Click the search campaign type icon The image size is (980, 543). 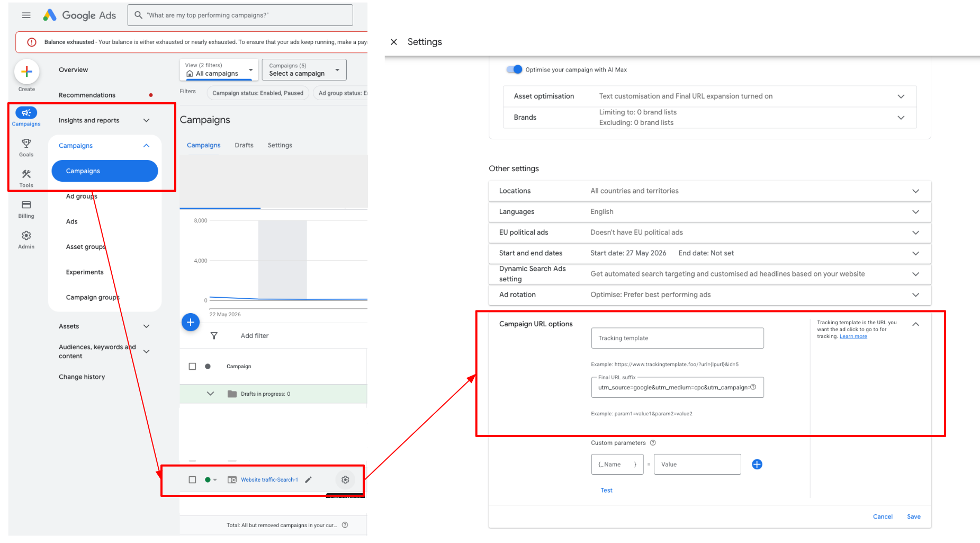click(x=232, y=479)
